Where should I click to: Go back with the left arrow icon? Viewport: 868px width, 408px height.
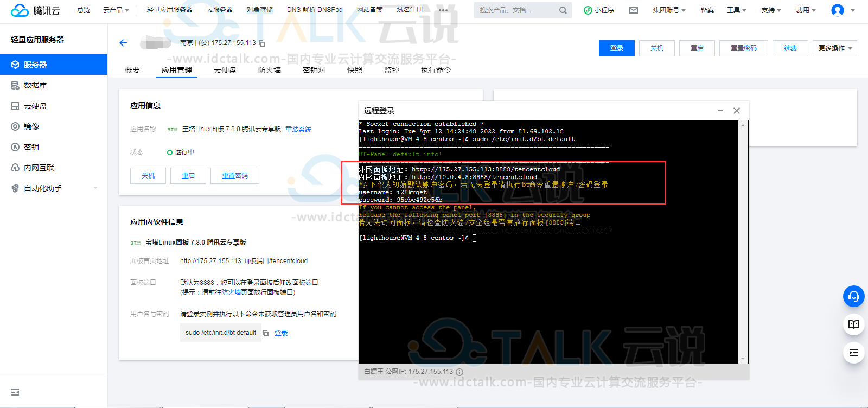[123, 43]
